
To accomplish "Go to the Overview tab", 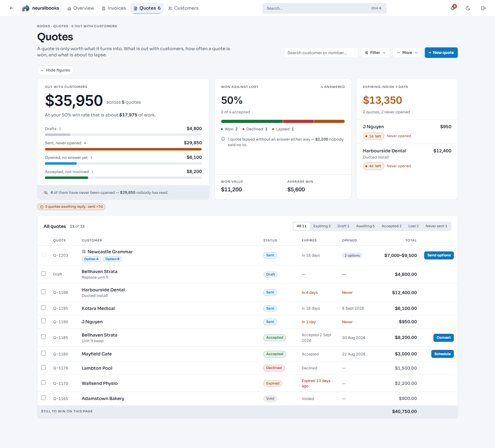I will pos(81,8).
